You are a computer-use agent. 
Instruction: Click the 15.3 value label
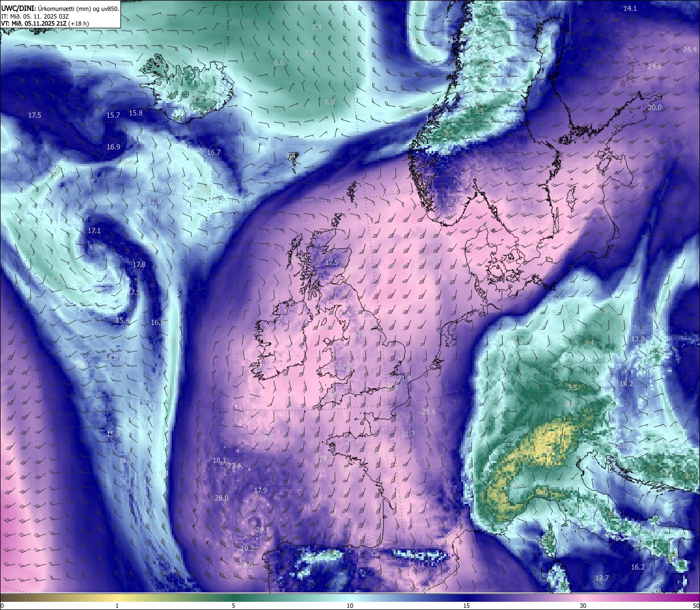pos(113,434)
